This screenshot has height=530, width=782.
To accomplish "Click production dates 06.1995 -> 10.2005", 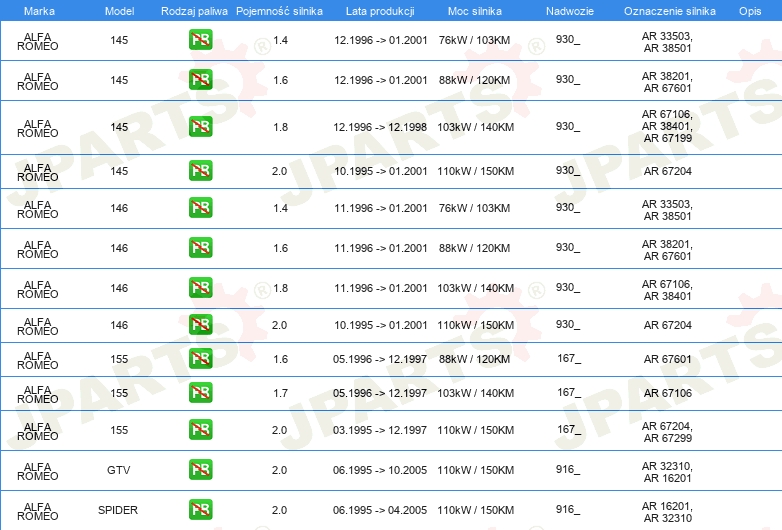I will coord(380,470).
